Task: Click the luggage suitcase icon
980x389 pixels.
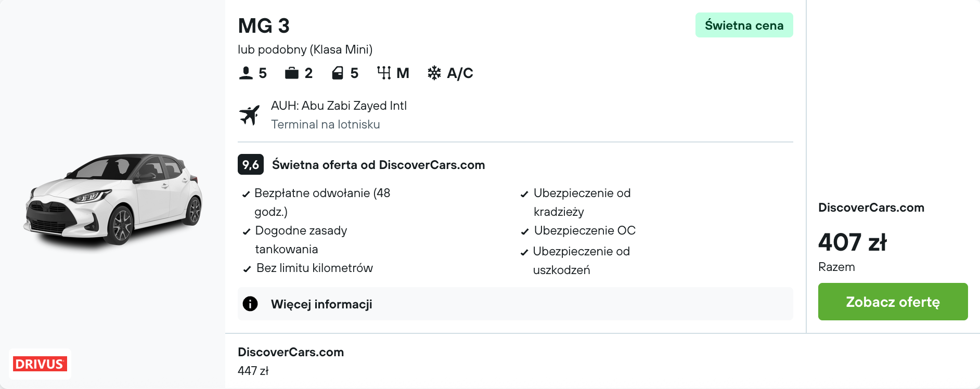Action: (x=291, y=73)
